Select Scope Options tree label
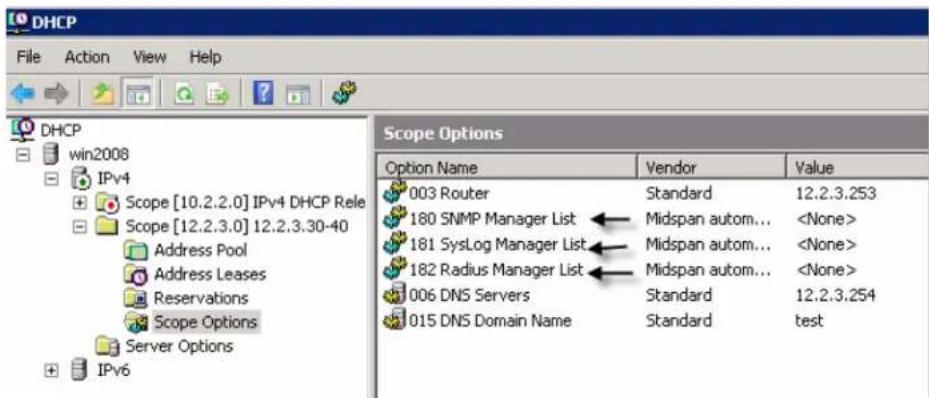This screenshot has width=929, height=398. (x=206, y=322)
